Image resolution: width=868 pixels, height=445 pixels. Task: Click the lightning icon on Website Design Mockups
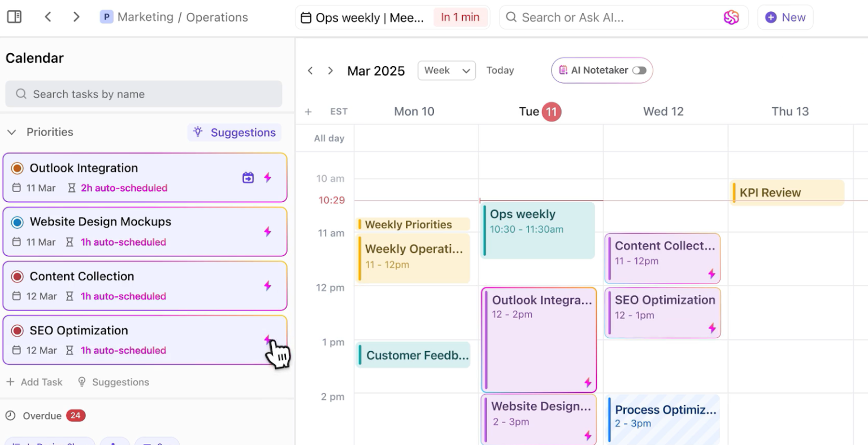[x=268, y=232]
